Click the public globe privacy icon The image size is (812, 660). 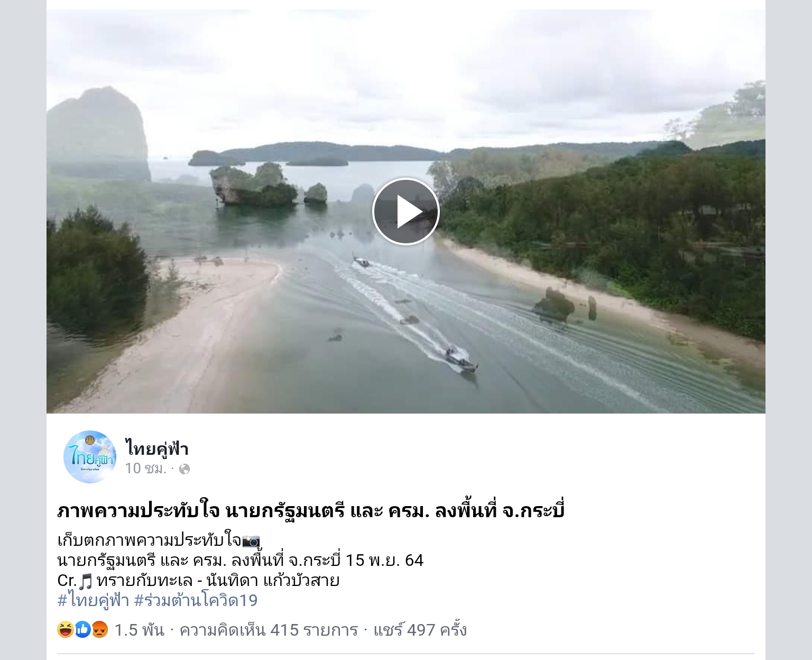click(x=184, y=469)
